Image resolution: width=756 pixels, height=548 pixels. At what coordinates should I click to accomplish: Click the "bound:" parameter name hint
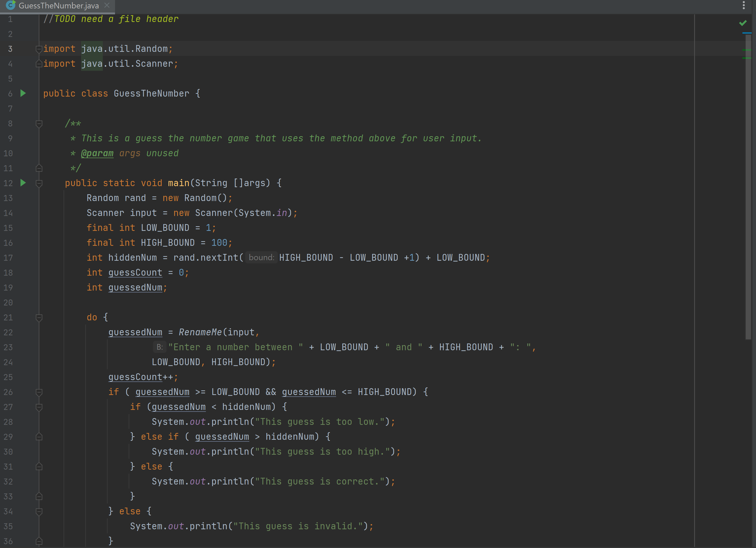tap(261, 257)
